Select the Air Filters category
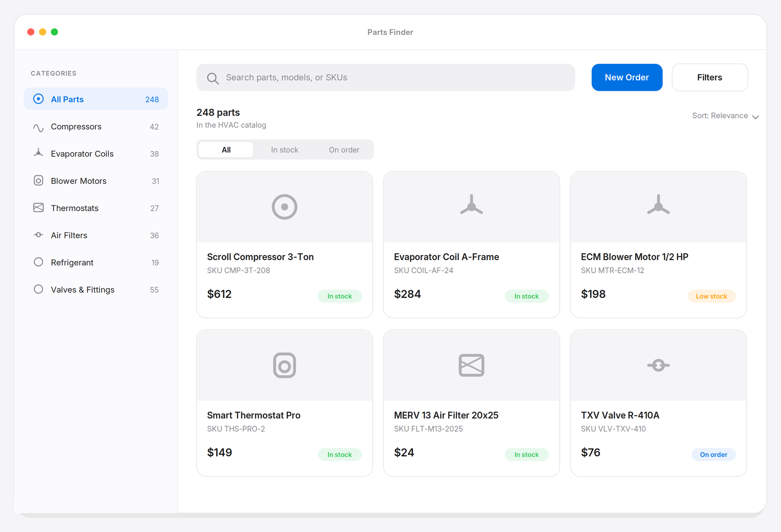This screenshot has height=532, width=781. pyautogui.click(x=96, y=235)
